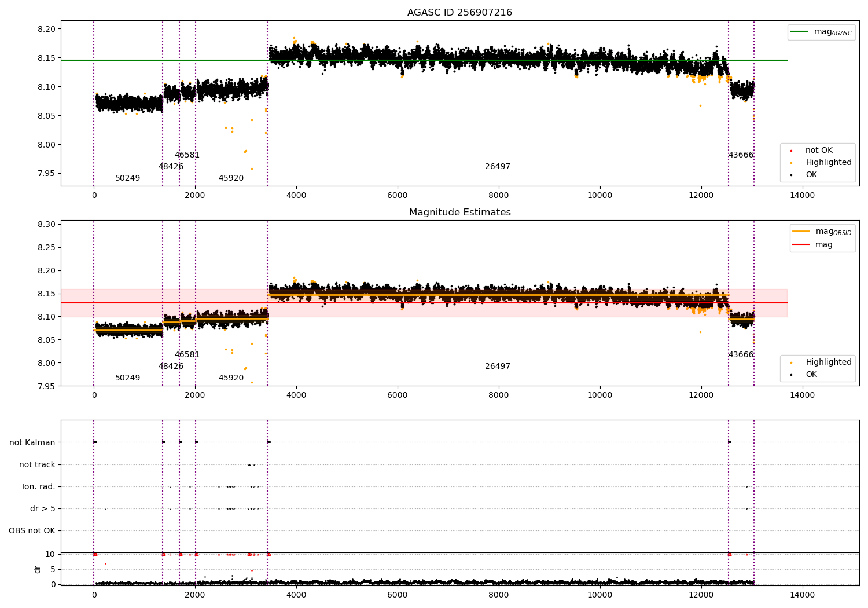This screenshot has width=868, height=608.
Task: Click obsid label 48426 in Magnitude Estimates plot
Action: click(171, 367)
